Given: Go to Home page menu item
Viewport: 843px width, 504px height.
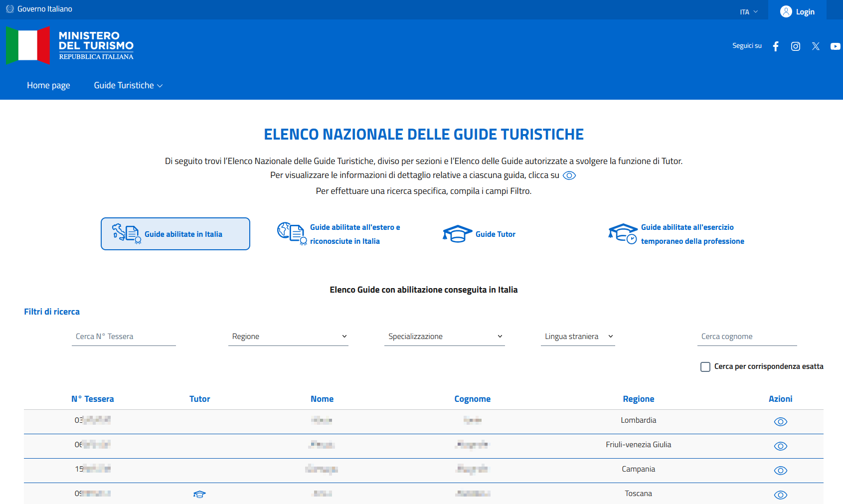Looking at the screenshot, I should (x=48, y=85).
